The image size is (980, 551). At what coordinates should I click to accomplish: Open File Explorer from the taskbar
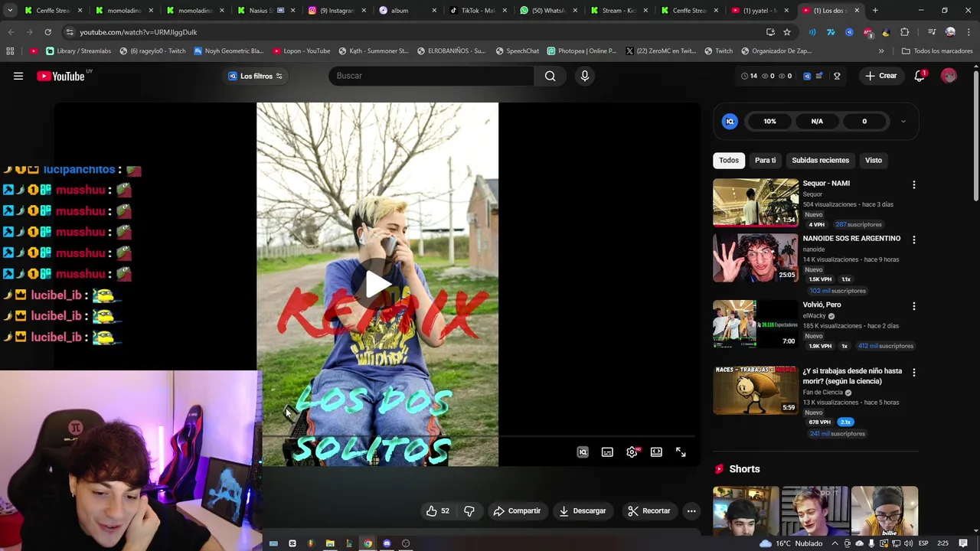pyautogui.click(x=330, y=543)
